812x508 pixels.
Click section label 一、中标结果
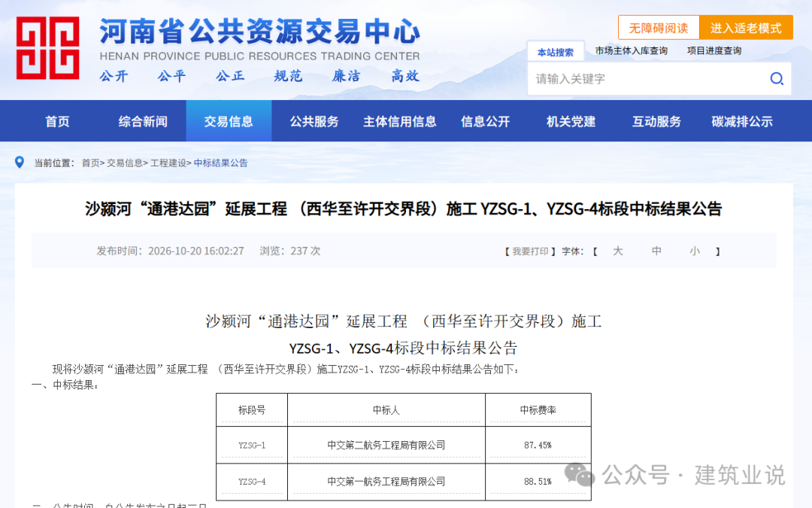coord(65,385)
